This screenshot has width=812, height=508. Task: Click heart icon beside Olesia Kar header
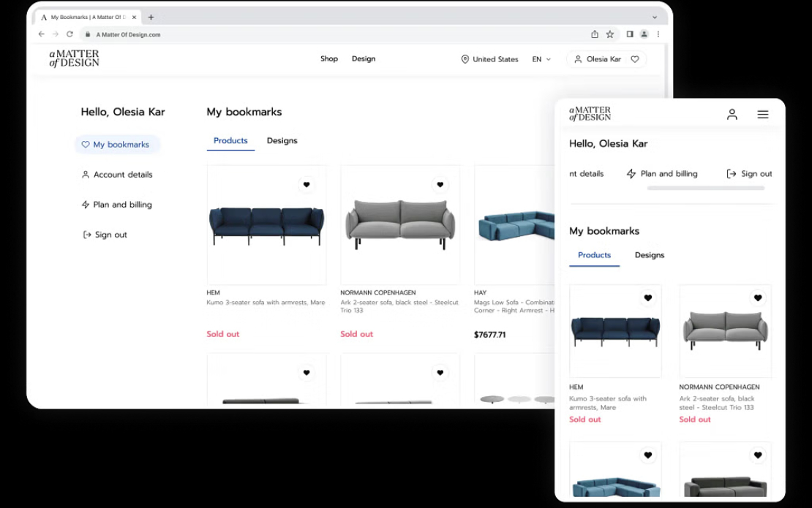(635, 59)
